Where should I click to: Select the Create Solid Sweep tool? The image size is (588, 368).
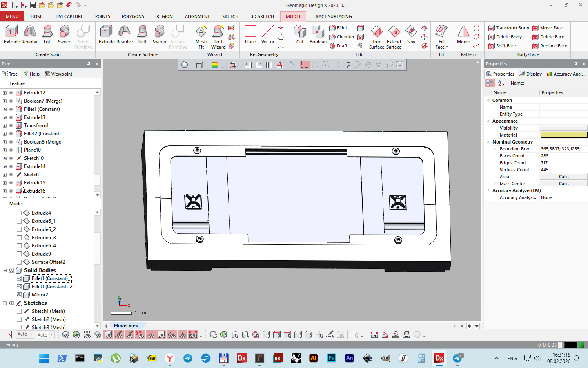(65, 34)
